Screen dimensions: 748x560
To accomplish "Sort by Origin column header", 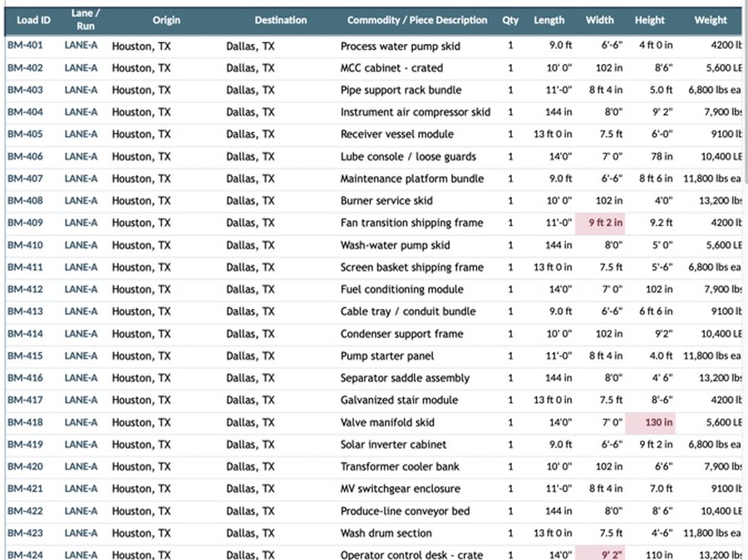I will (166, 20).
